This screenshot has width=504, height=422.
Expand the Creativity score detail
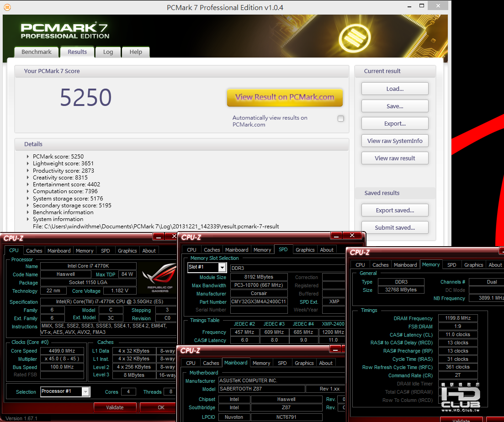click(27, 178)
